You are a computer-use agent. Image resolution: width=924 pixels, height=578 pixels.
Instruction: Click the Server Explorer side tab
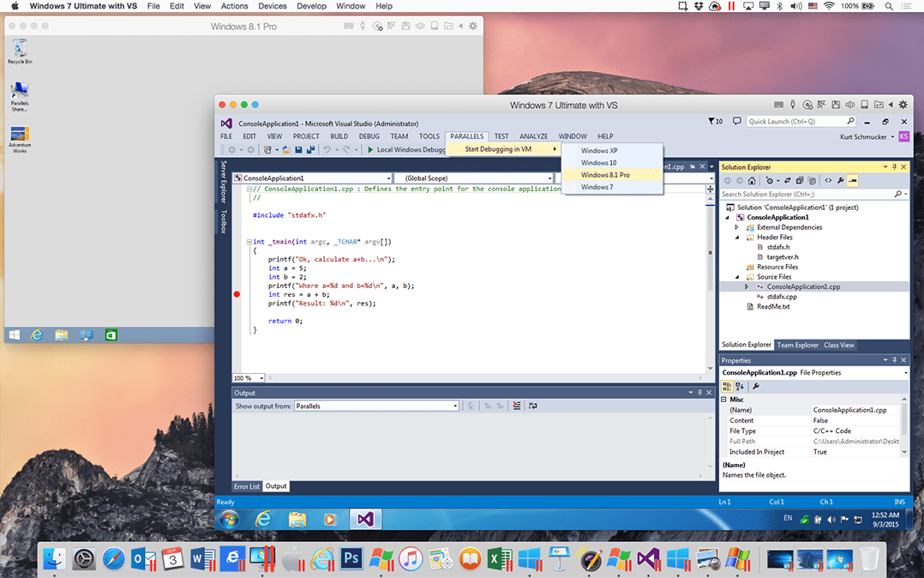[224, 182]
